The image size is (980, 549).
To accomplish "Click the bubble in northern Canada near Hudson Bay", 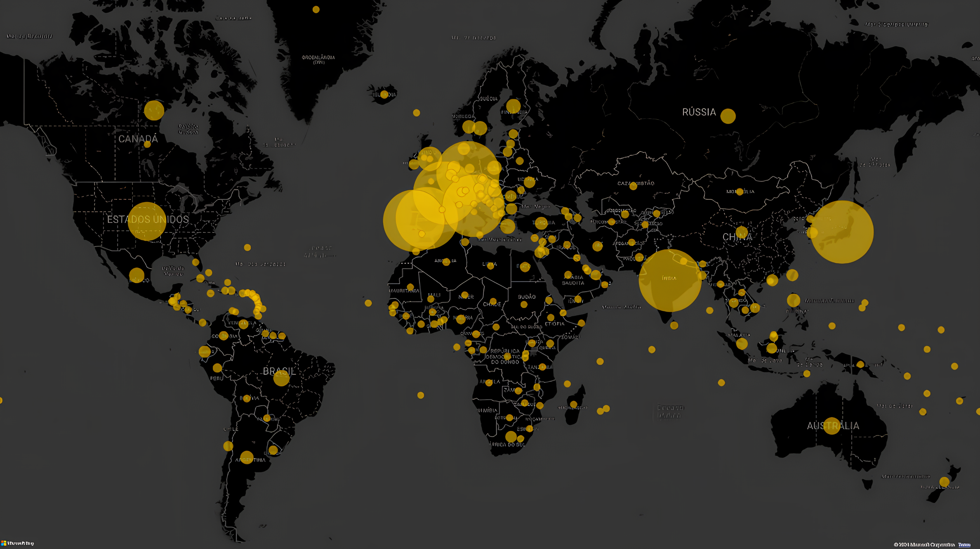I will 154,110.
